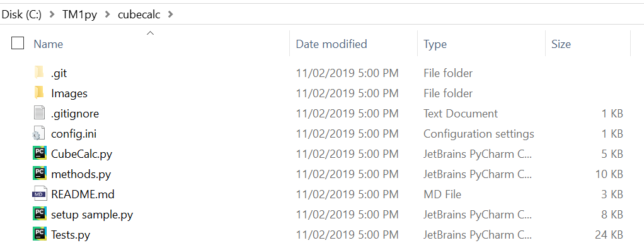Click the PyCharm icon for setup sample.py
The image size is (644, 250).
pos(40,214)
